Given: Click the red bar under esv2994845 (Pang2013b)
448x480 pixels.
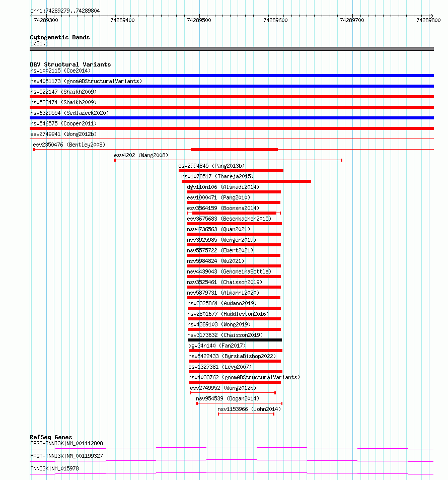Looking at the screenshot, I should coord(231,171).
